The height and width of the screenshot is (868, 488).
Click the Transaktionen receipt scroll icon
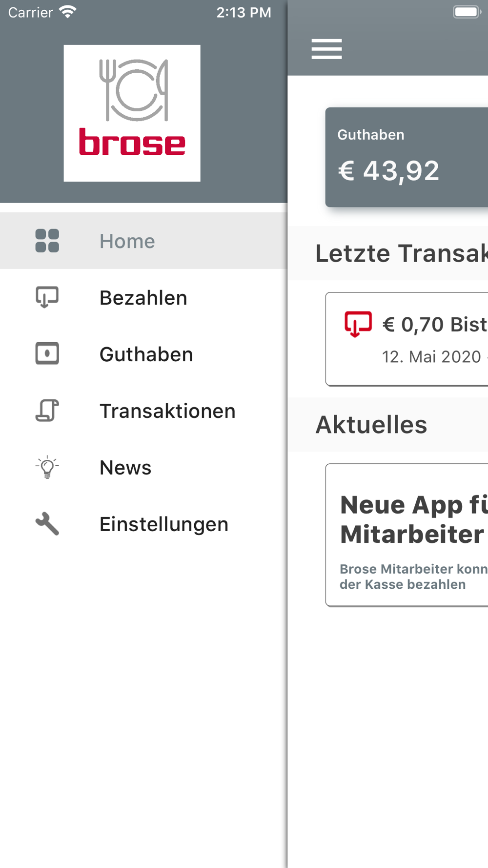pyautogui.click(x=47, y=411)
